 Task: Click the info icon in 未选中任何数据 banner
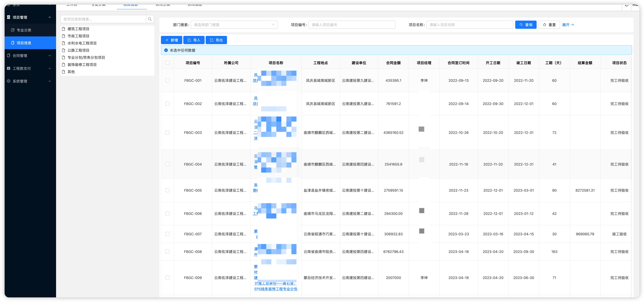click(x=166, y=50)
